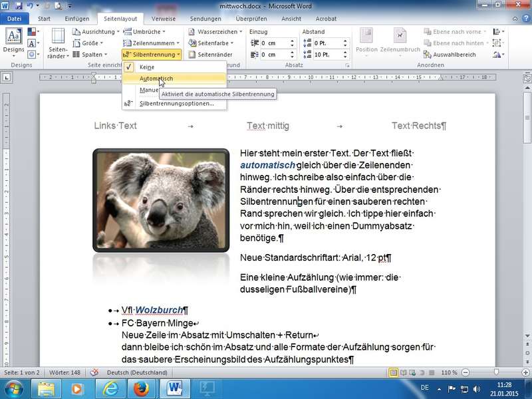532x399 pixels.
Task: Click the Seitenränder margins icon
Action: (x=58, y=43)
